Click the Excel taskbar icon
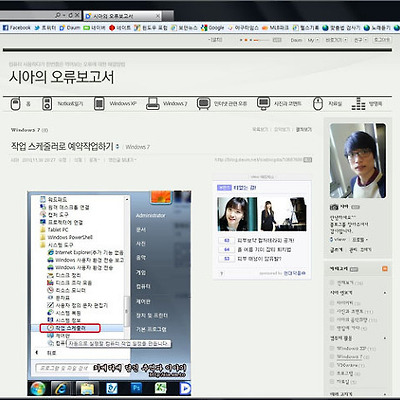The image size is (400, 400). pyautogui.click(x=161, y=388)
